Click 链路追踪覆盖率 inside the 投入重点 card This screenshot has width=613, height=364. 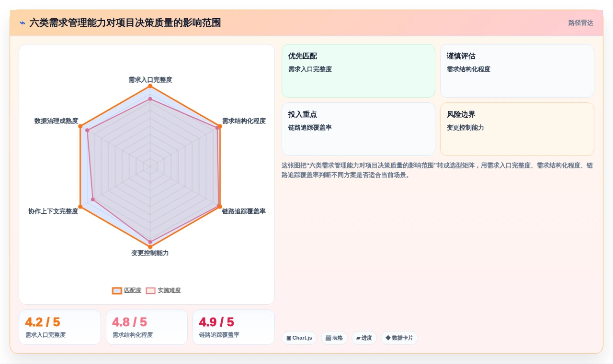click(x=310, y=128)
